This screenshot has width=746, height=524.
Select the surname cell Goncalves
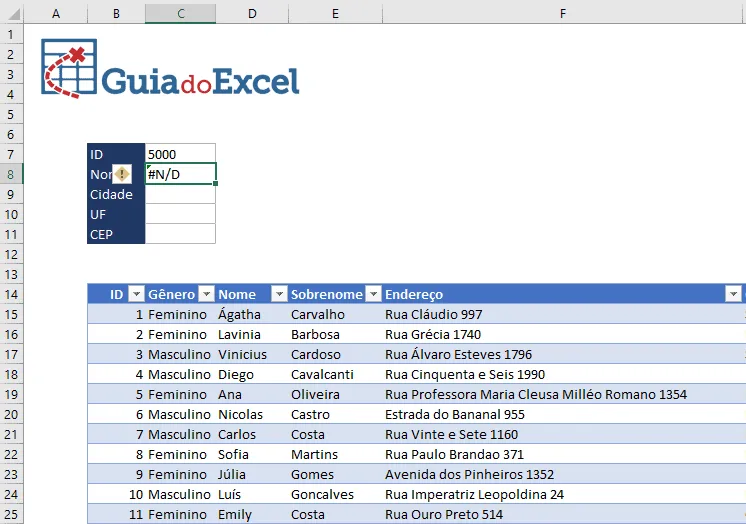click(335, 494)
